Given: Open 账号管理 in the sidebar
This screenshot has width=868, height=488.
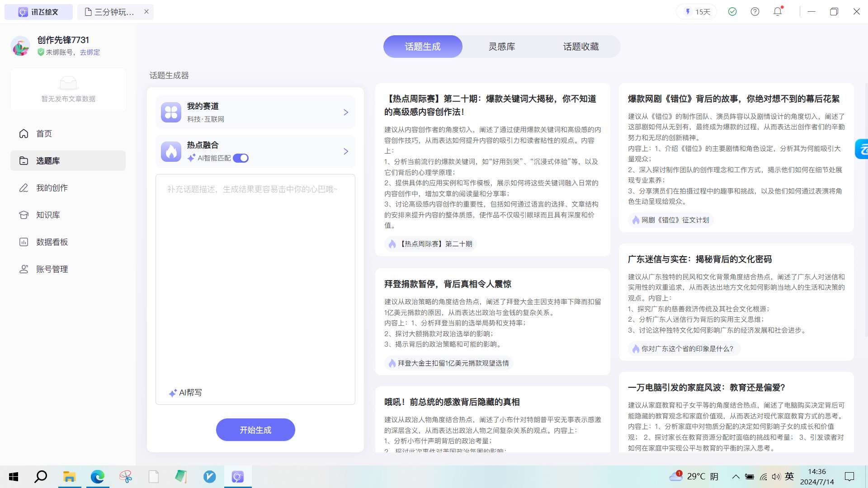Looking at the screenshot, I should tap(52, 269).
